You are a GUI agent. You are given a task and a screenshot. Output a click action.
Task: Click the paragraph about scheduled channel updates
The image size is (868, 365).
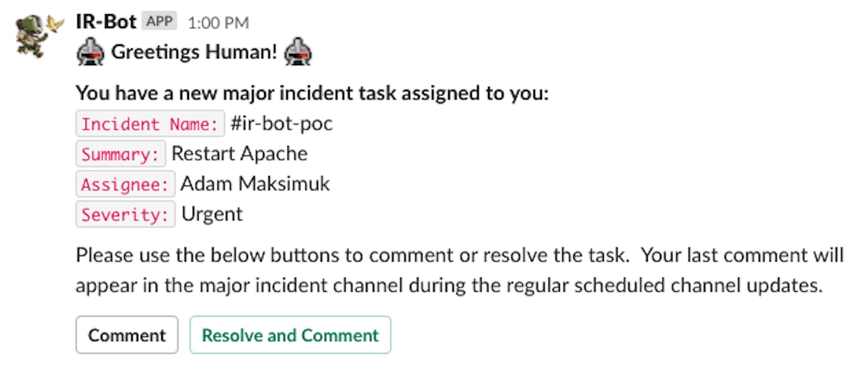(459, 271)
